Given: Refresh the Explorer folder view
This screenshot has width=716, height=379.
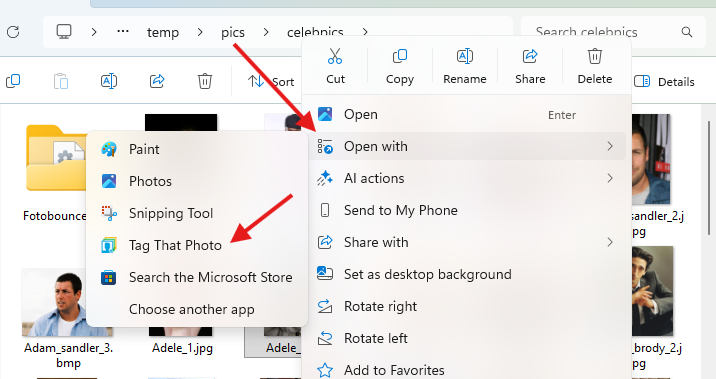Looking at the screenshot, I should click(x=13, y=32).
